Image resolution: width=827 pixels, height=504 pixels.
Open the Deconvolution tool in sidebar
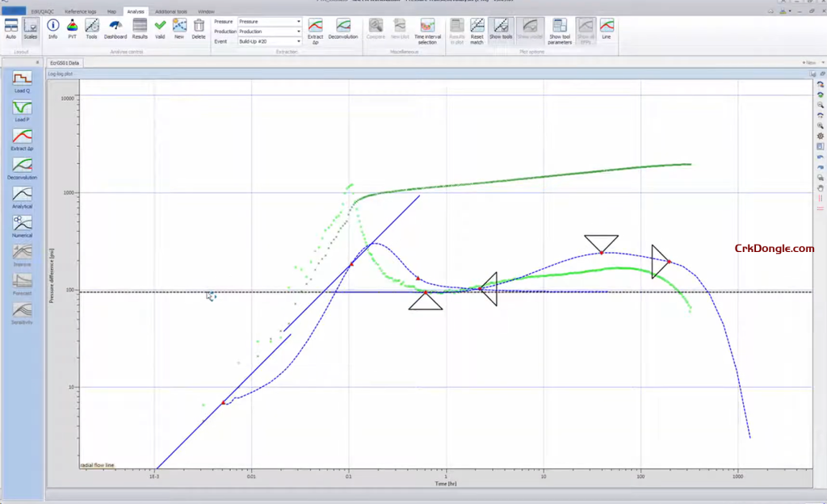click(22, 168)
